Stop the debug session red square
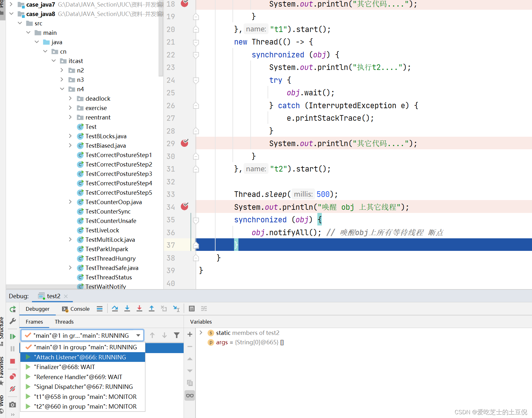The image size is (532, 418). click(x=13, y=361)
